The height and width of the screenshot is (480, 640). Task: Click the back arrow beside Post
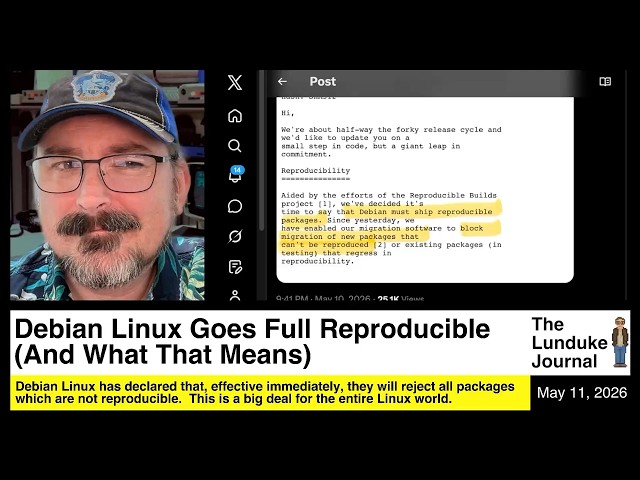(x=282, y=82)
